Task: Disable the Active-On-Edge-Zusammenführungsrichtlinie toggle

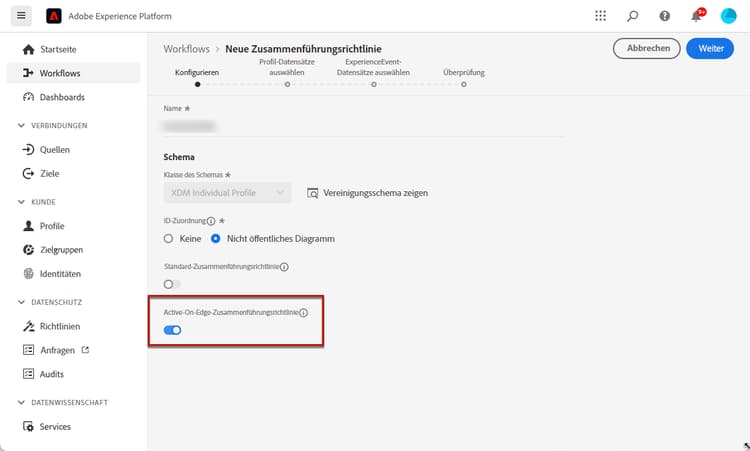Action: 172,330
